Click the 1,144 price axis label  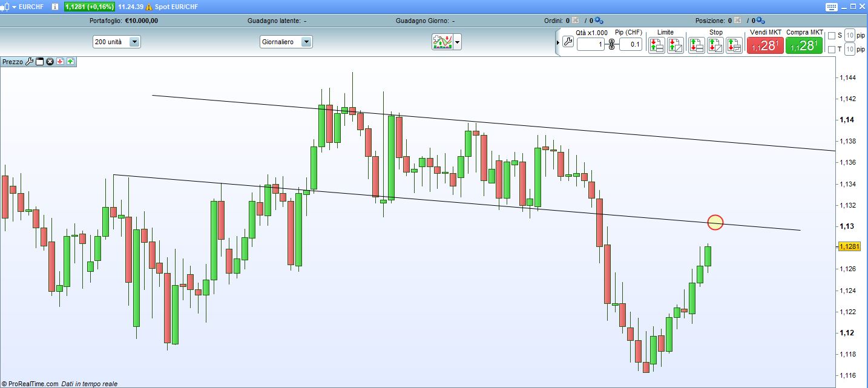coord(847,77)
